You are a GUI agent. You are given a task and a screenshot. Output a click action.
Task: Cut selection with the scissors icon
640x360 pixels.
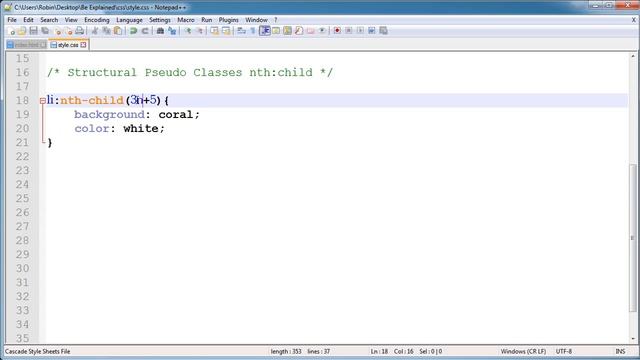pyautogui.click(x=95, y=31)
